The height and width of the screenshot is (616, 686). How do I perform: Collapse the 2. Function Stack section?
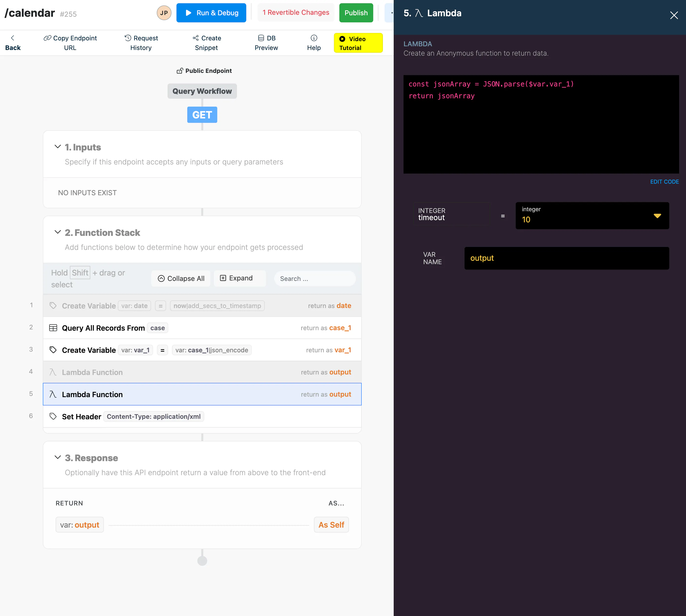pyautogui.click(x=58, y=232)
